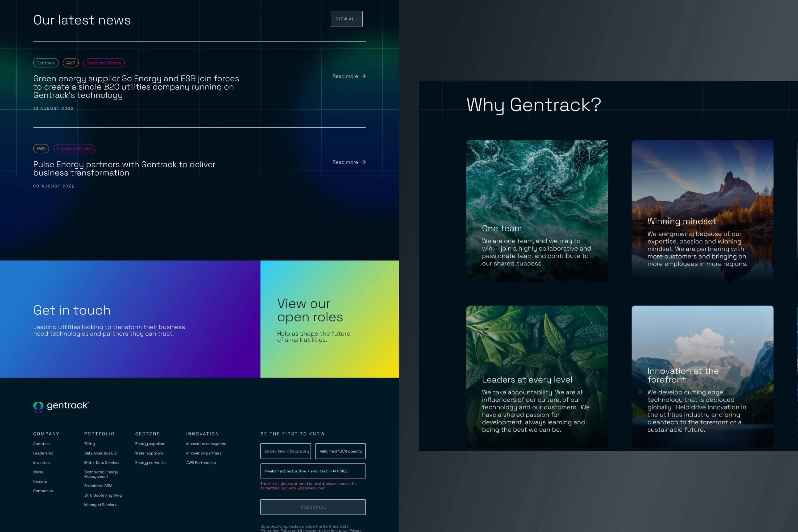Open the Innovation partners link
798x532 pixels.
[x=203, y=453]
